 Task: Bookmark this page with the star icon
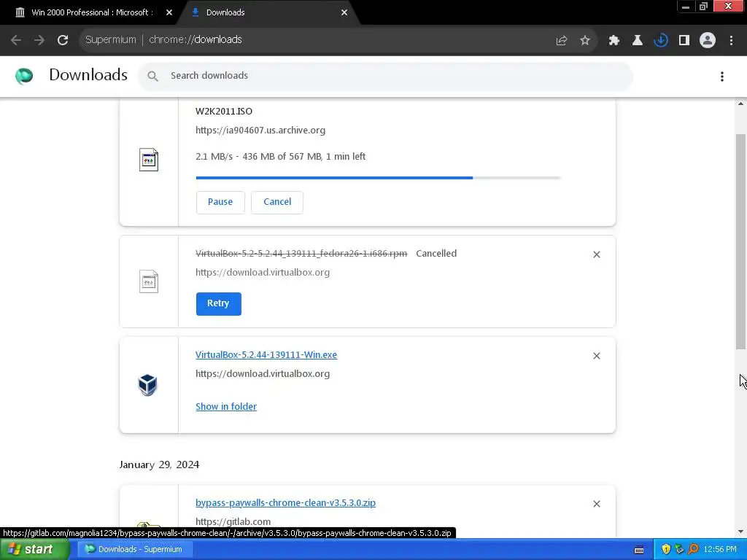pyautogui.click(x=585, y=41)
